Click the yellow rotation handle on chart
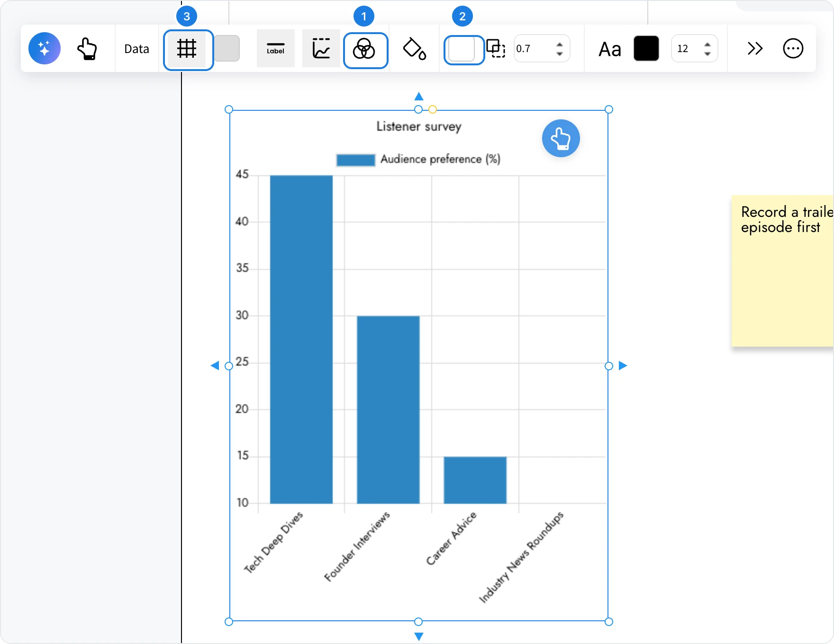The image size is (834, 644). tap(433, 109)
